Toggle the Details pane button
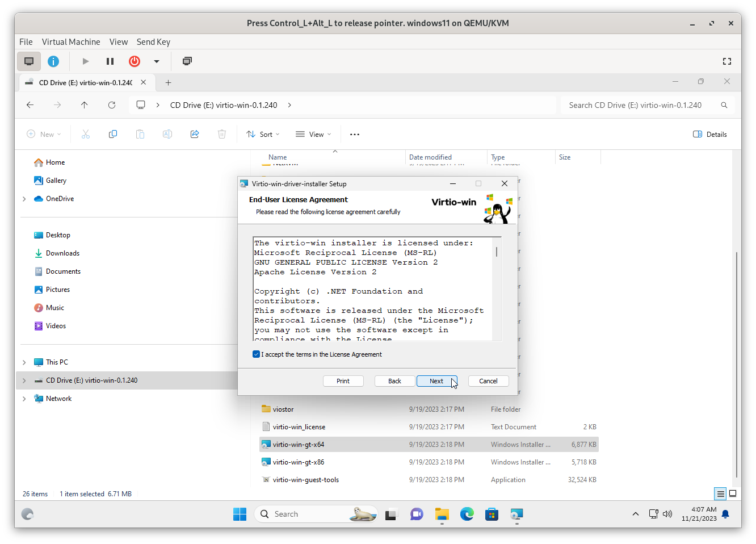This screenshot has width=756, height=544. point(710,135)
